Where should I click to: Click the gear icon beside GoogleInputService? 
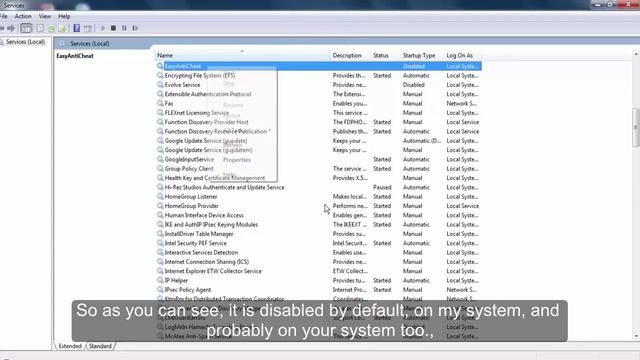160,159
